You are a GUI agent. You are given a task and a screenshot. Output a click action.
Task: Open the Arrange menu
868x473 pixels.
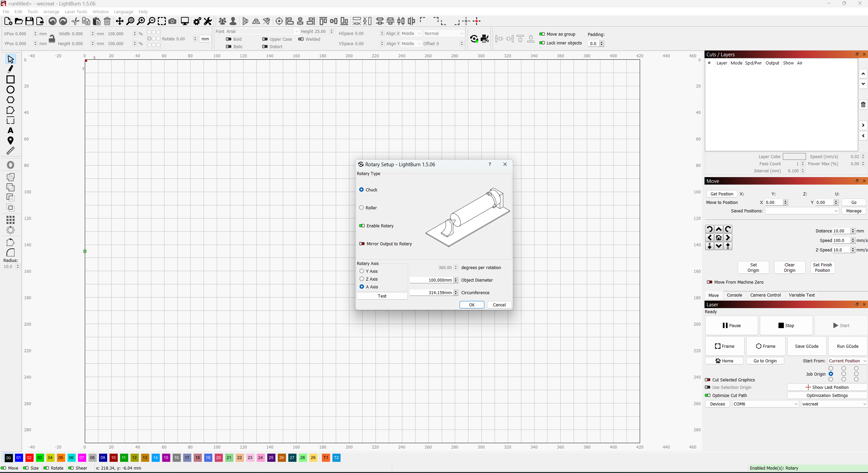[51, 12]
